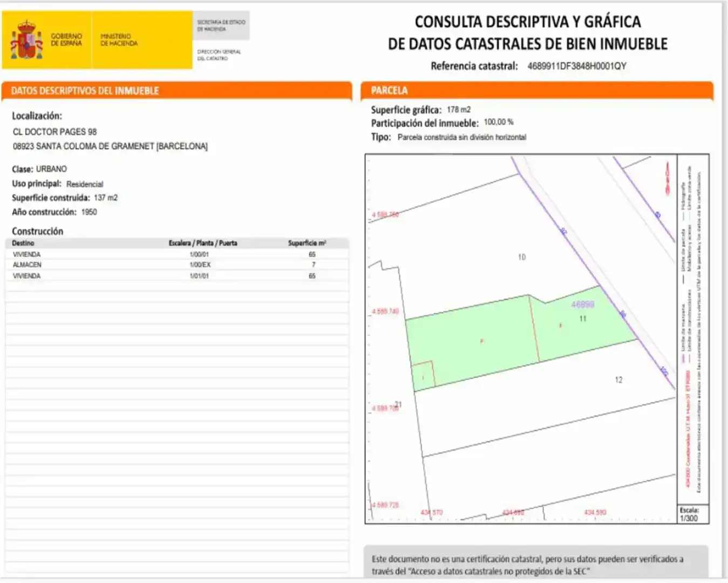The height and width of the screenshot is (583, 728).
Task: Select 'Parcela construida sin división horizontal'
Action: pos(462,137)
